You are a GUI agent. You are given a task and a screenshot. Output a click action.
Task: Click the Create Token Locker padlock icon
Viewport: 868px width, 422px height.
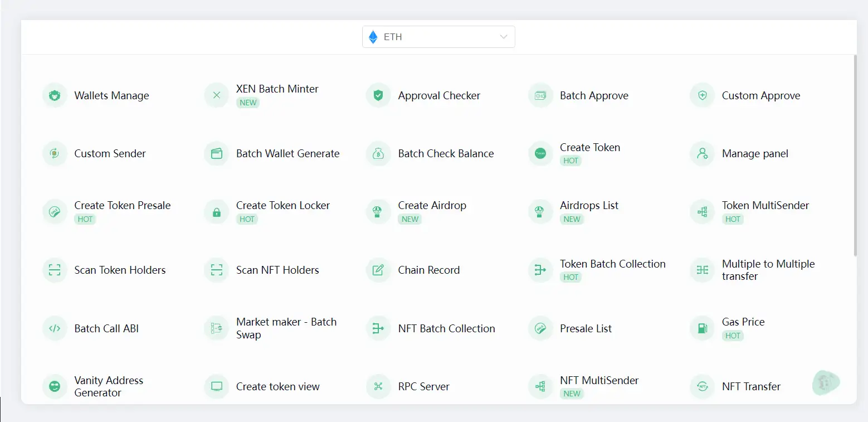(x=216, y=212)
